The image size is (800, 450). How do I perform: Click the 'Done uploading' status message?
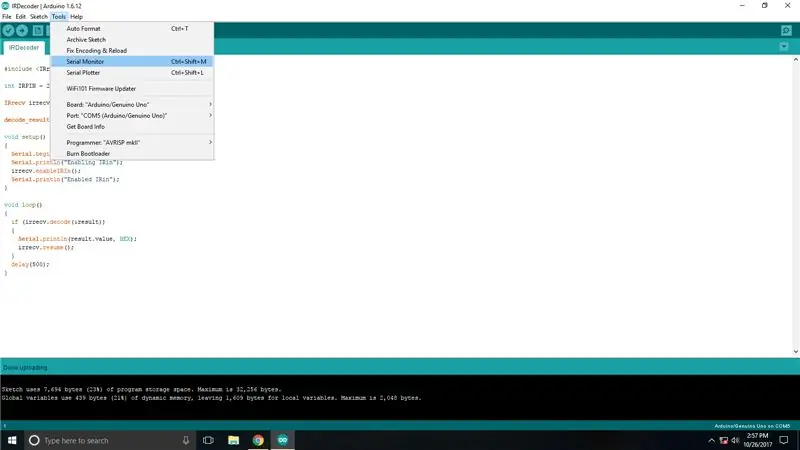coord(25,367)
